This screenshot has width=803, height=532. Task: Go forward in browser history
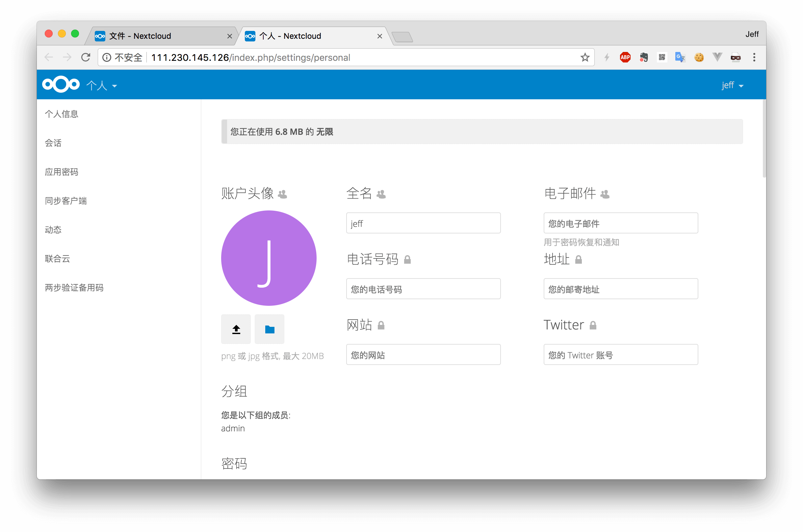(67, 57)
